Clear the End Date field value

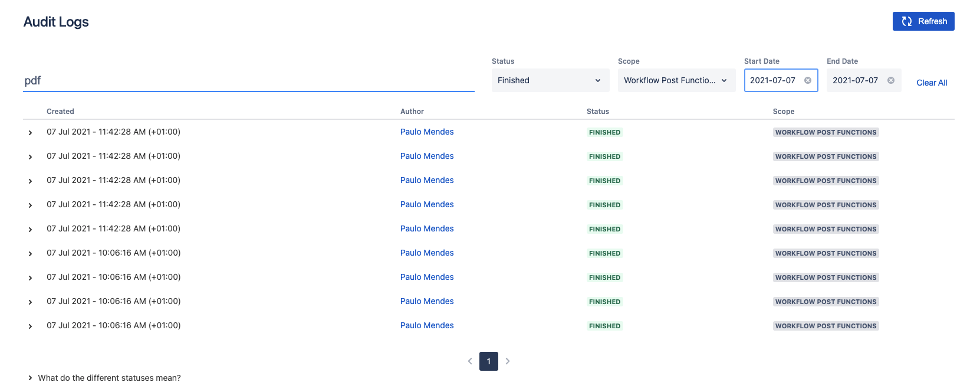tap(890, 80)
